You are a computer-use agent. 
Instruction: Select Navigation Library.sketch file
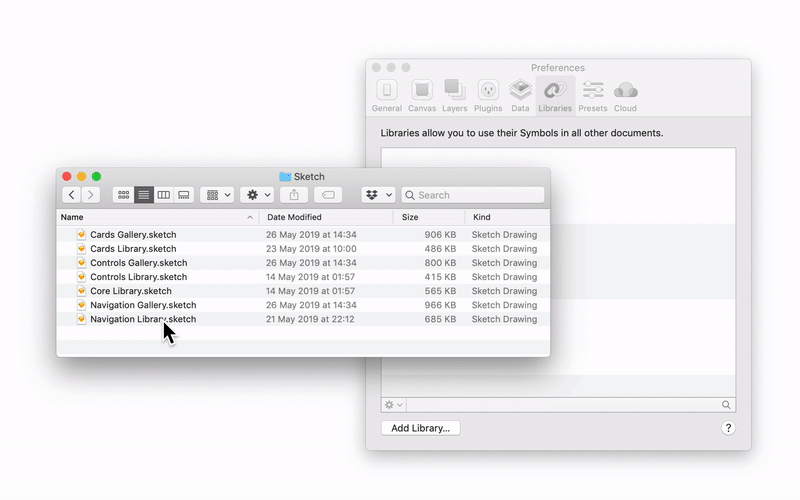click(x=303, y=319)
